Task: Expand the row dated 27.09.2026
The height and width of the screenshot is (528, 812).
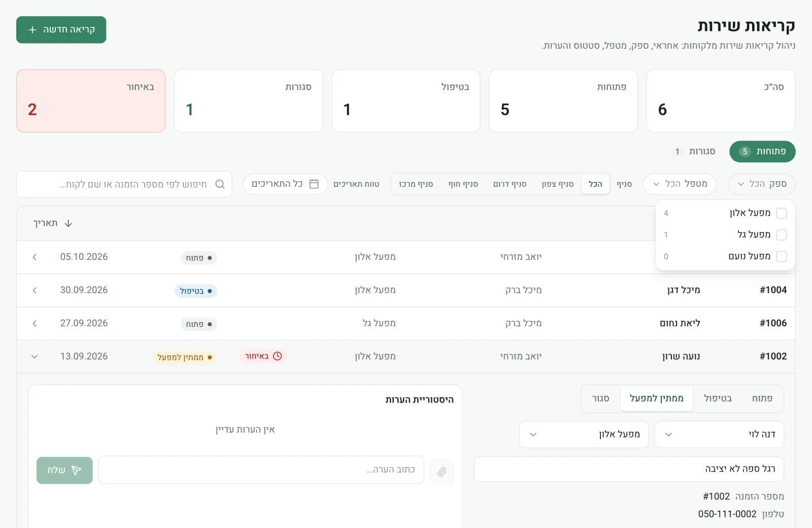Action: [35, 323]
